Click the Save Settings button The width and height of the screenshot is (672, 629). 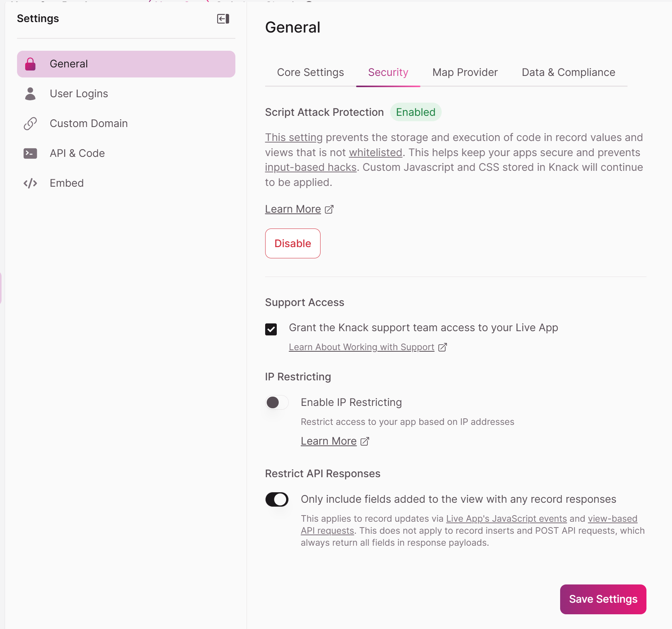[x=603, y=599]
